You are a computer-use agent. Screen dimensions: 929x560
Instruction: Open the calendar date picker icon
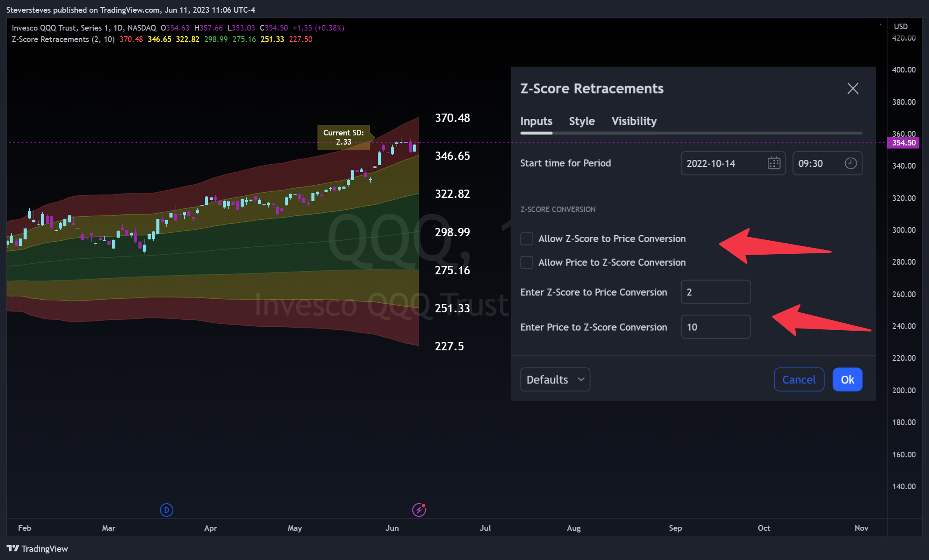tap(774, 163)
